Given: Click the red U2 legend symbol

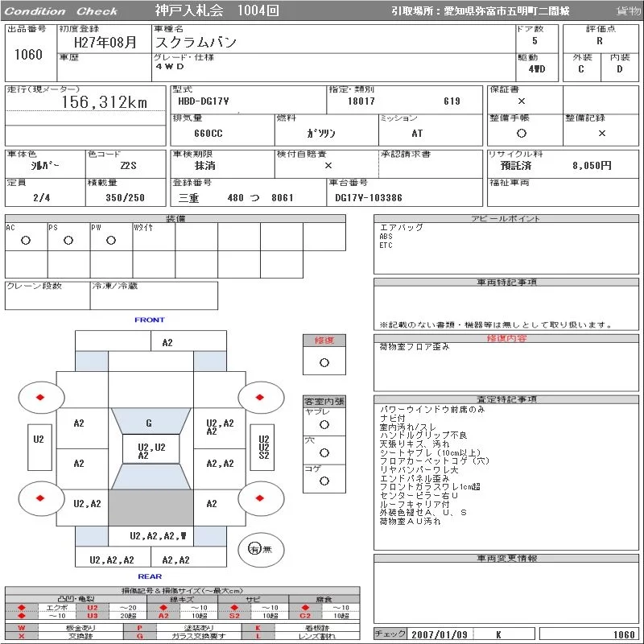Looking at the screenshot, I should coord(93,608).
